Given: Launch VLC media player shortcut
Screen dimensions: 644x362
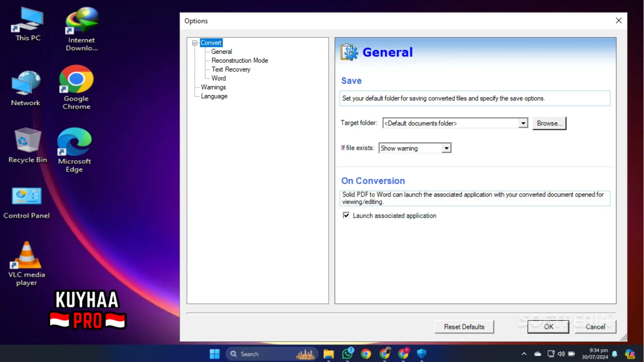Looking at the screenshot, I should [27, 263].
